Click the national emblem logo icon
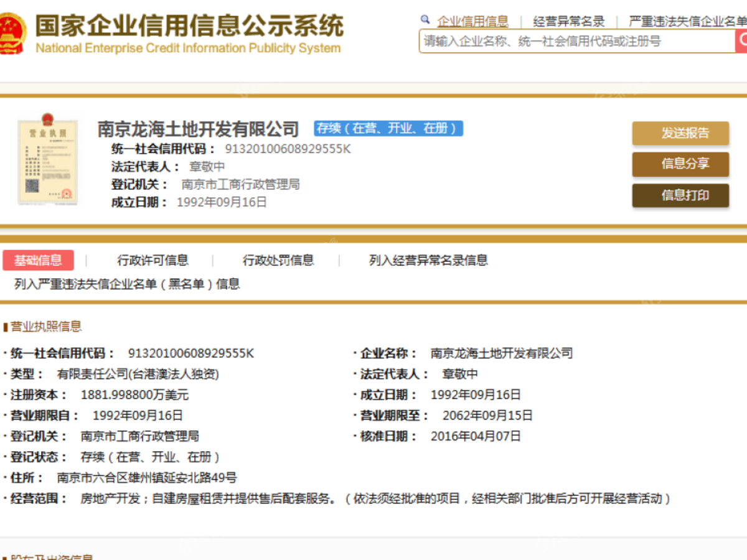747x560 pixels. tap(12, 34)
